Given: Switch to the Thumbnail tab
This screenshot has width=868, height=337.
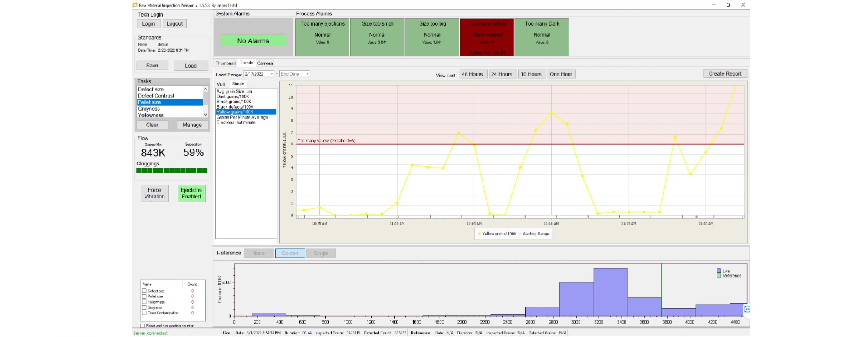Looking at the screenshot, I should click(x=225, y=63).
